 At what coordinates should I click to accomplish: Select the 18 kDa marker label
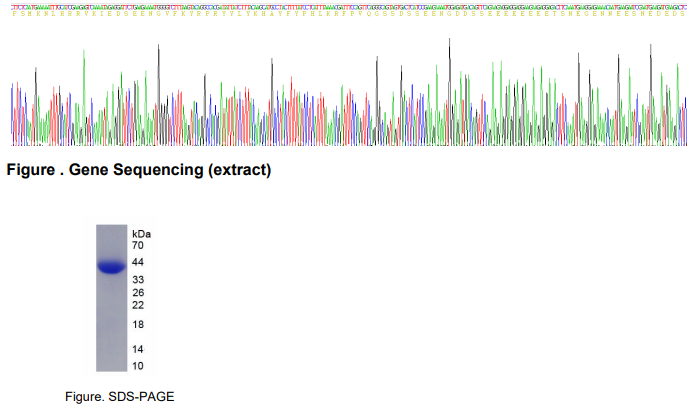click(138, 325)
